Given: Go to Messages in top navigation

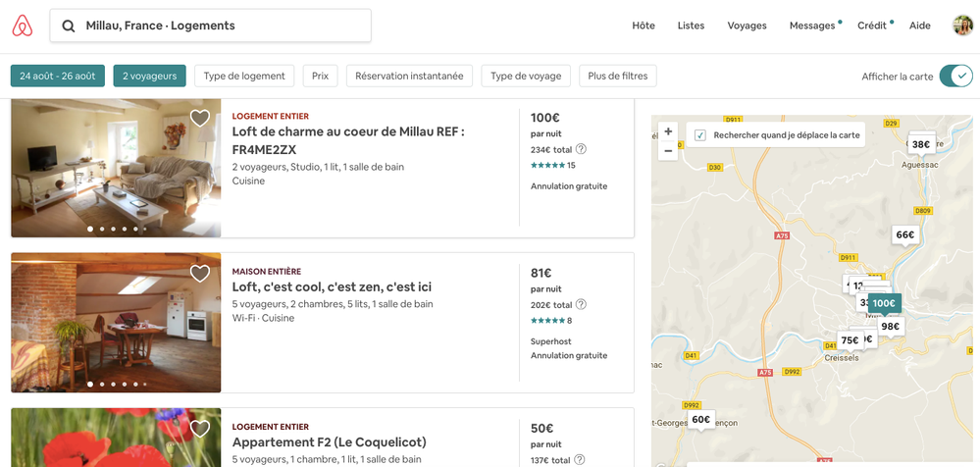Looking at the screenshot, I should coord(811,26).
